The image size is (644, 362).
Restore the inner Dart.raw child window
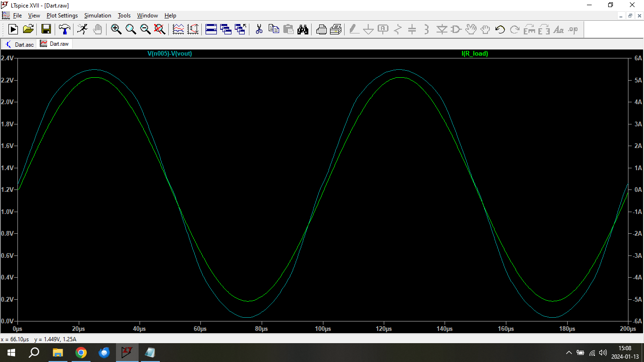click(x=630, y=16)
